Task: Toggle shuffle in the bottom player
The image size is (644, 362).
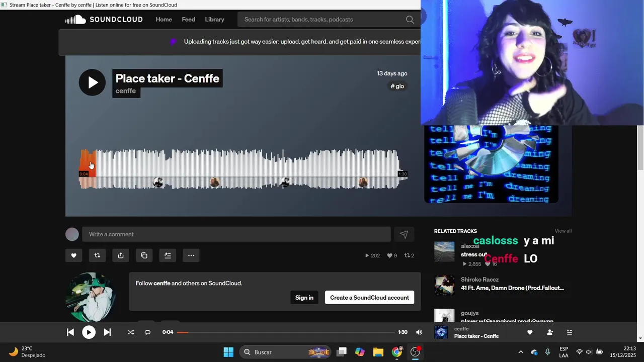Action: (131, 332)
